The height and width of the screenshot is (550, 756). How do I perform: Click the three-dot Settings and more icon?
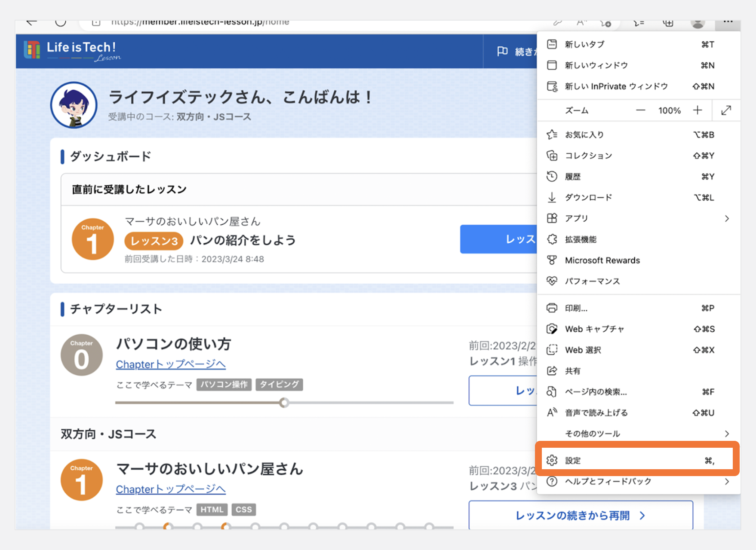tap(728, 22)
